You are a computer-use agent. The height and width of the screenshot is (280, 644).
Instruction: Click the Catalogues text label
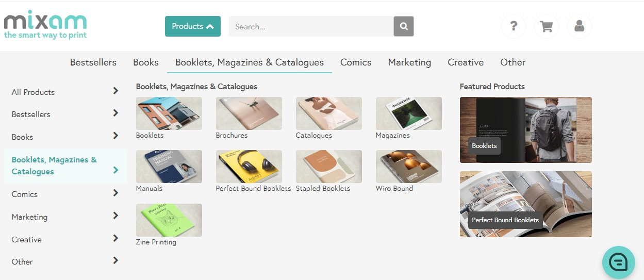(313, 135)
